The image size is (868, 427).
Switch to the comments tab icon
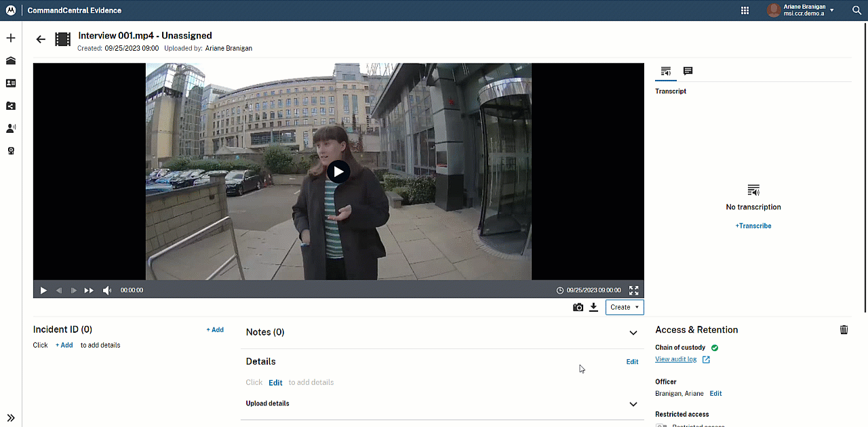(688, 71)
